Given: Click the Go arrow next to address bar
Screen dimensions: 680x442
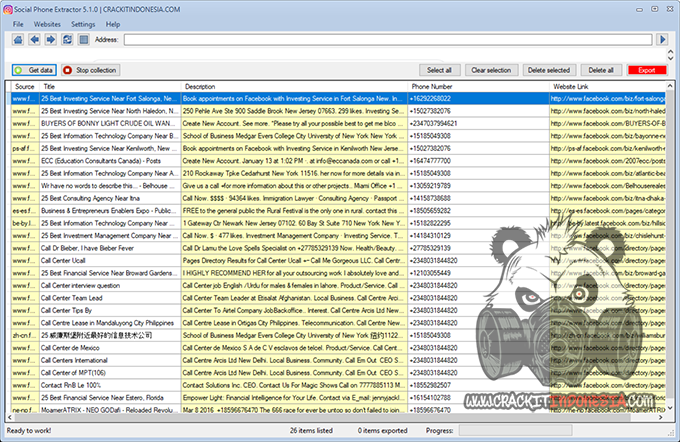Looking at the screenshot, I should click(x=664, y=40).
